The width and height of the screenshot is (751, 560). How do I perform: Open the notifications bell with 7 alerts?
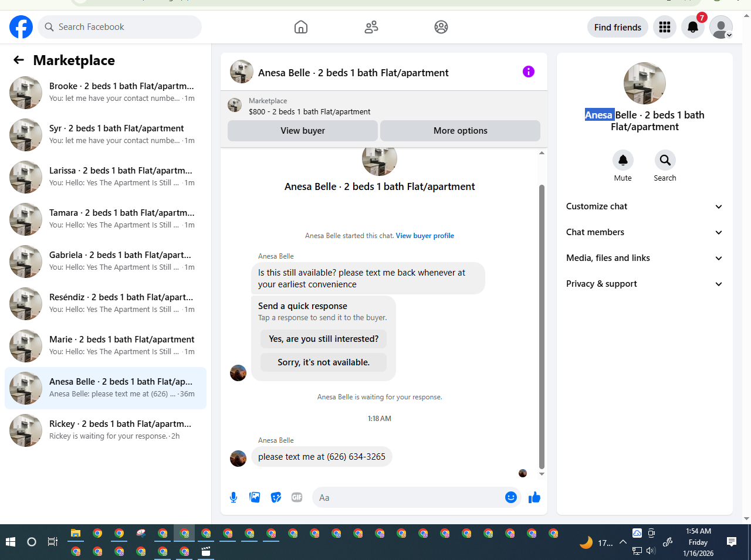tap(693, 27)
